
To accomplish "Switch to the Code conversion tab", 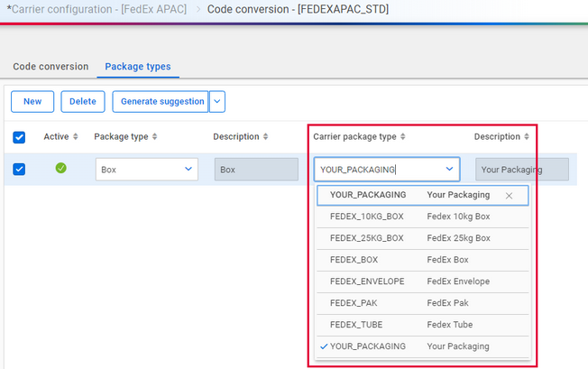I will click(x=51, y=67).
